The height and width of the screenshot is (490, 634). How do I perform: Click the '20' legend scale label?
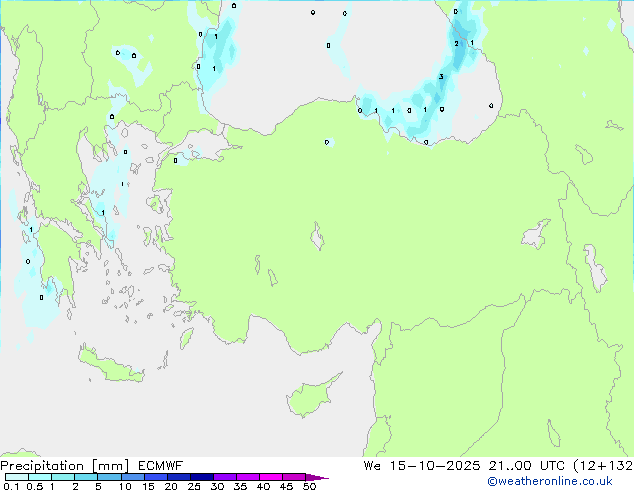point(171,486)
